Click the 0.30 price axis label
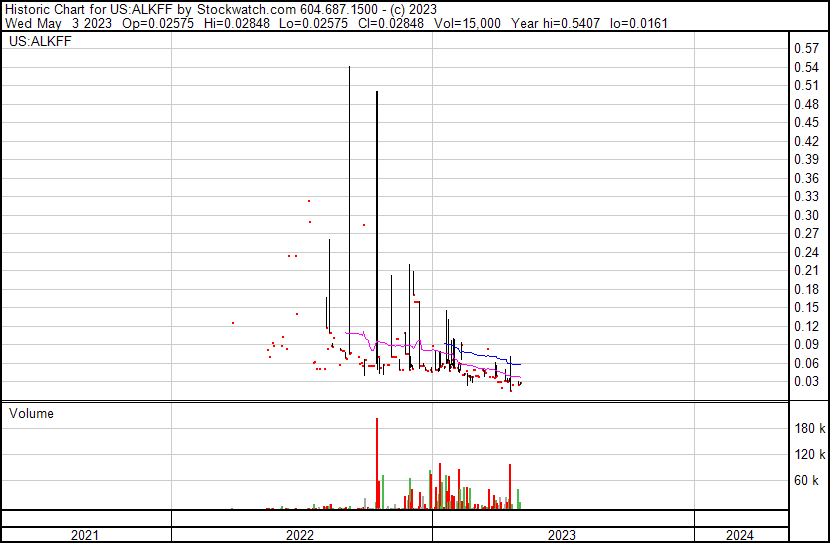 click(805, 215)
